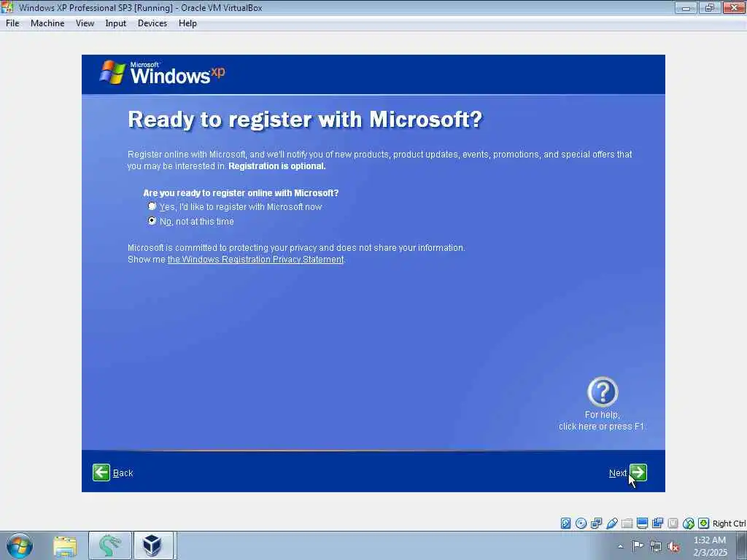This screenshot has height=560, width=747.
Task: Select No, not at this time
Action: point(152,221)
